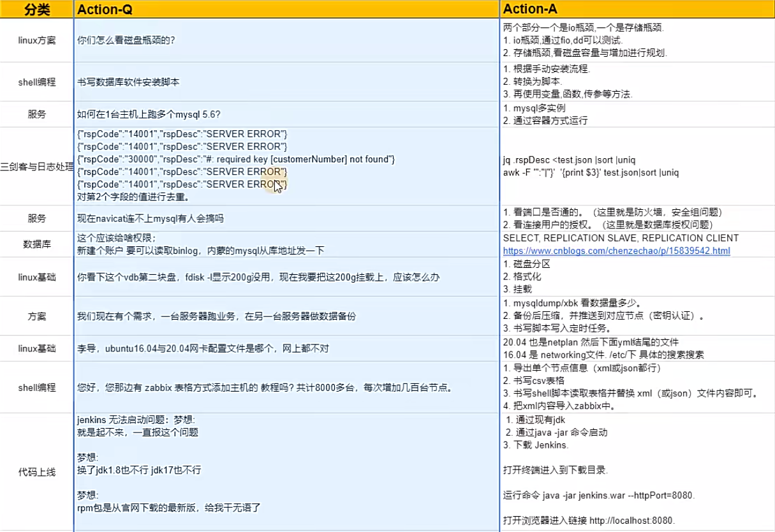Screen dimensions: 775x532
Task: Click the 'linux基础' cell beside the ubuntu question
Action: coord(36,348)
